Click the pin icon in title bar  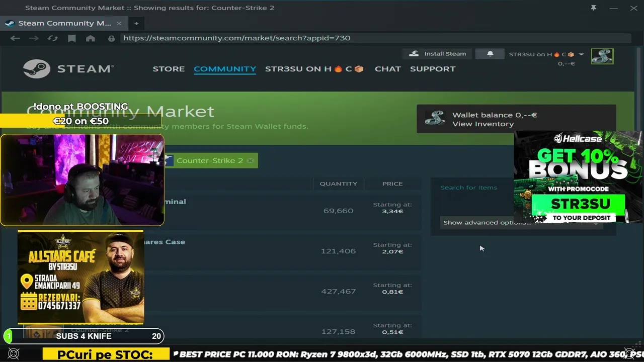594,8
